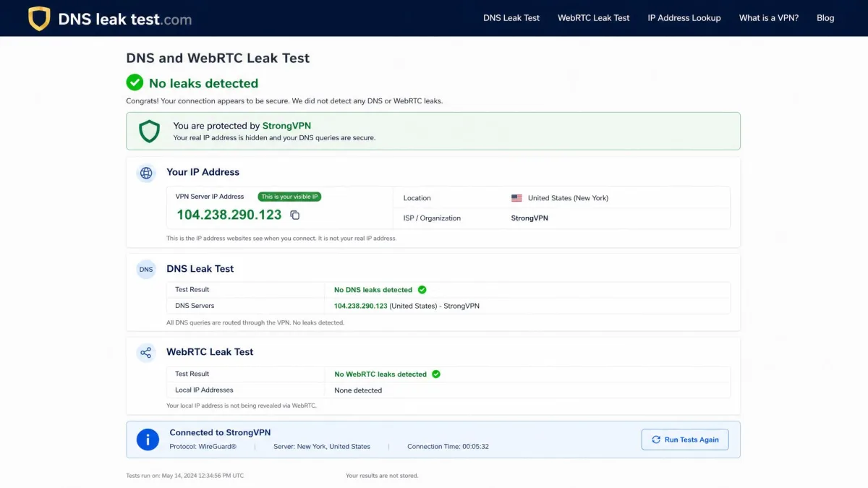Copy the VPN server IP address
The image size is (868, 488).
tap(294, 215)
